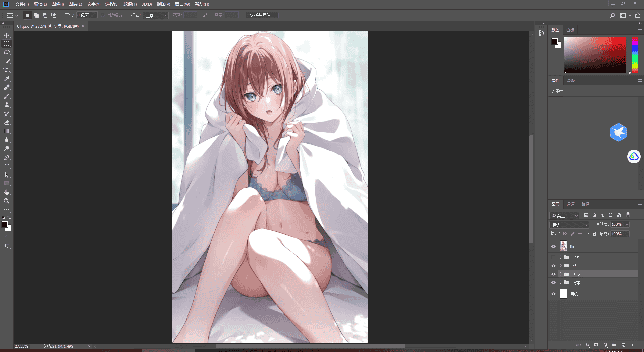Switch to the 路径 tab
This screenshot has width=644, height=352.
[x=585, y=204]
